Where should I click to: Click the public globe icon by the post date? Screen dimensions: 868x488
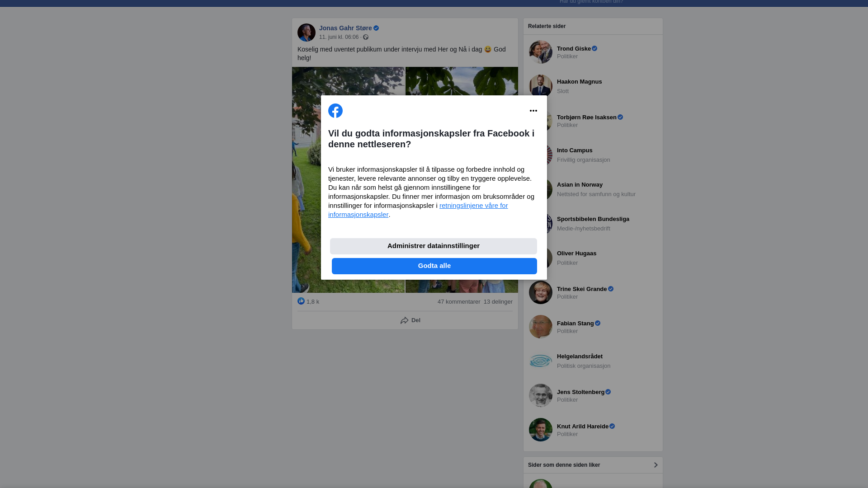point(366,37)
